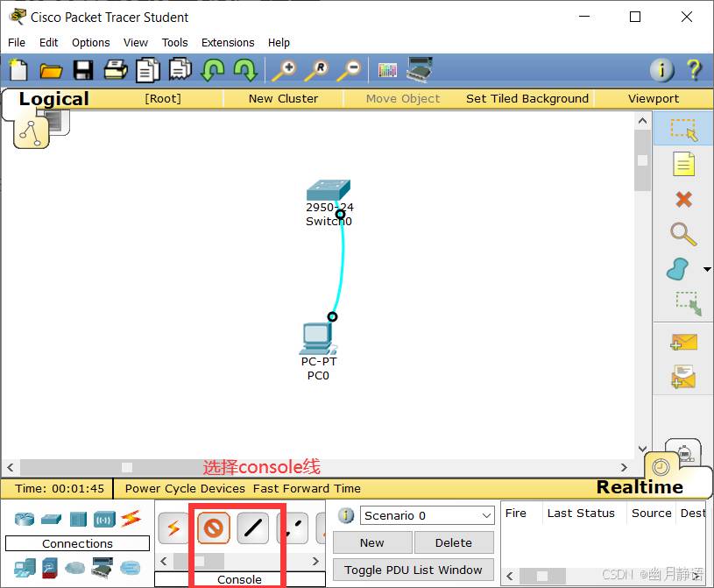Pick the Console cable connection
This screenshot has width=714, height=588.
tap(214, 528)
